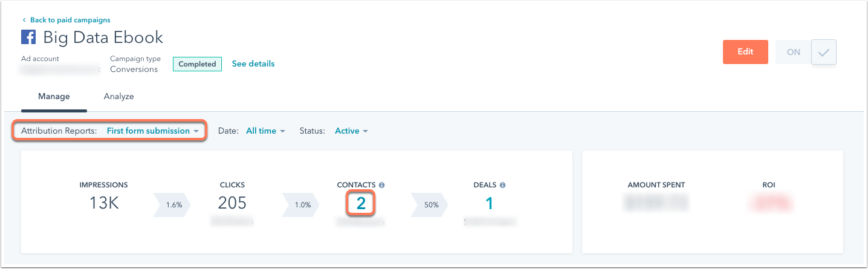The width and height of the screenshot is (868, 269).
Task: Click the orange Edit button
Action: (745, 52)
